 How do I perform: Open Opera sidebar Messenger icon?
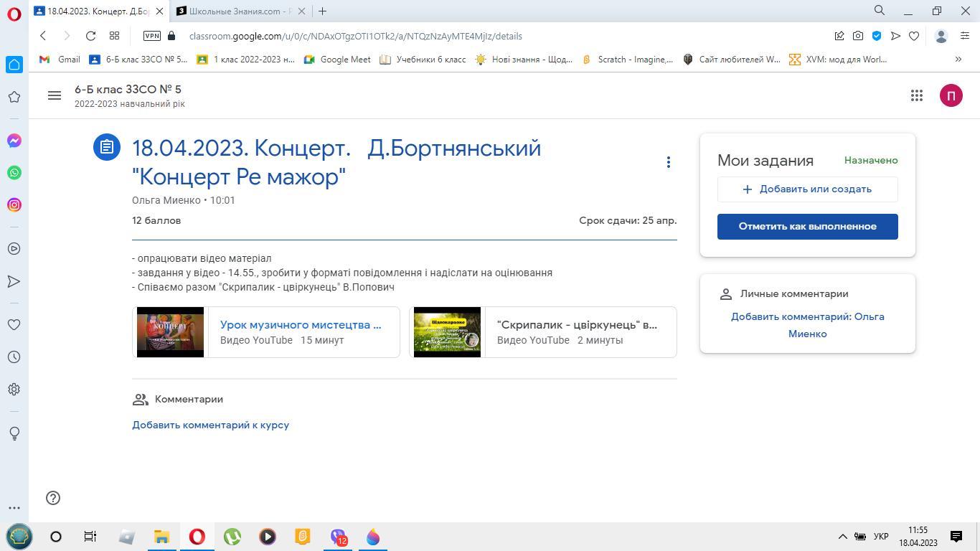click(x=14, y=141)
